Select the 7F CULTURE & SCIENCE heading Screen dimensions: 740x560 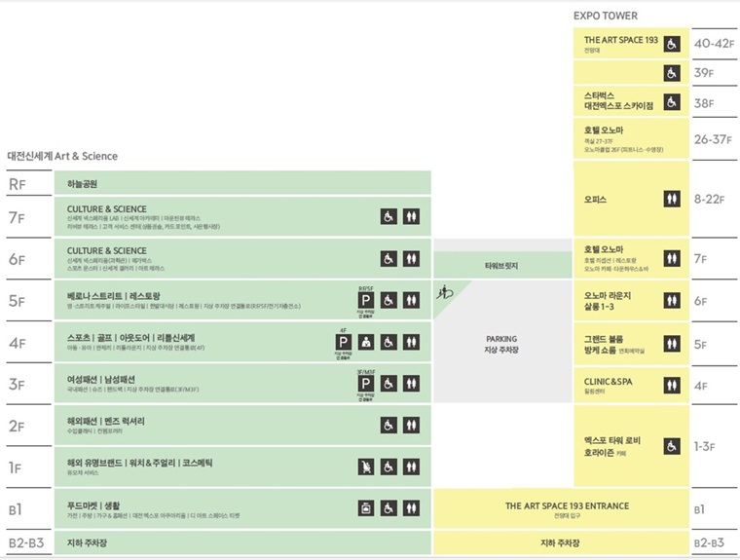[x=107, y=209]
